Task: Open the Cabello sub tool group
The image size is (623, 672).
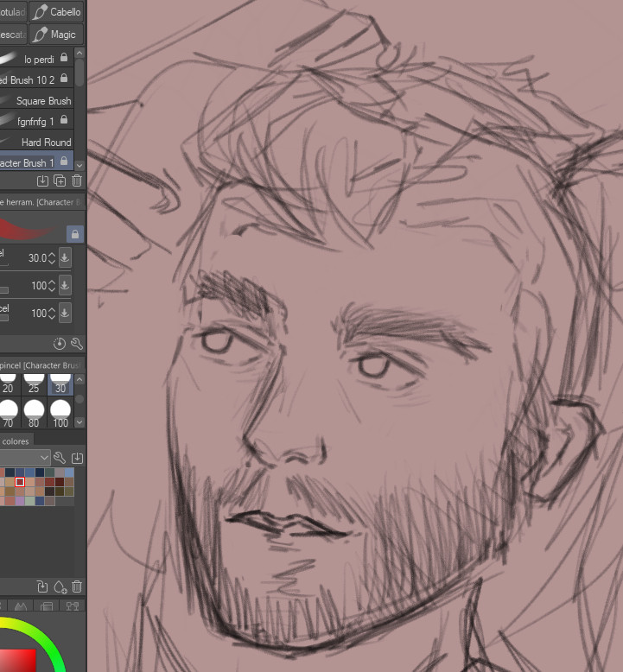Action: [57, 11]
